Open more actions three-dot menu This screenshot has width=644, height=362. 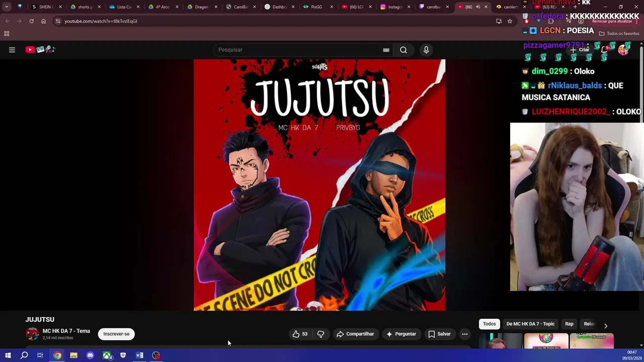click(465, 334)
